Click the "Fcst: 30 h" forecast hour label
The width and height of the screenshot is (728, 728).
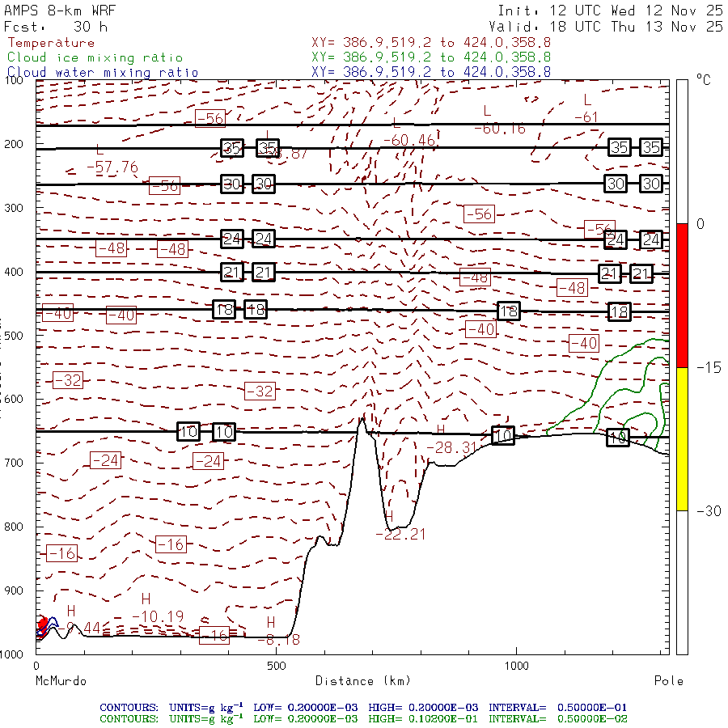(x=56, y=27)
